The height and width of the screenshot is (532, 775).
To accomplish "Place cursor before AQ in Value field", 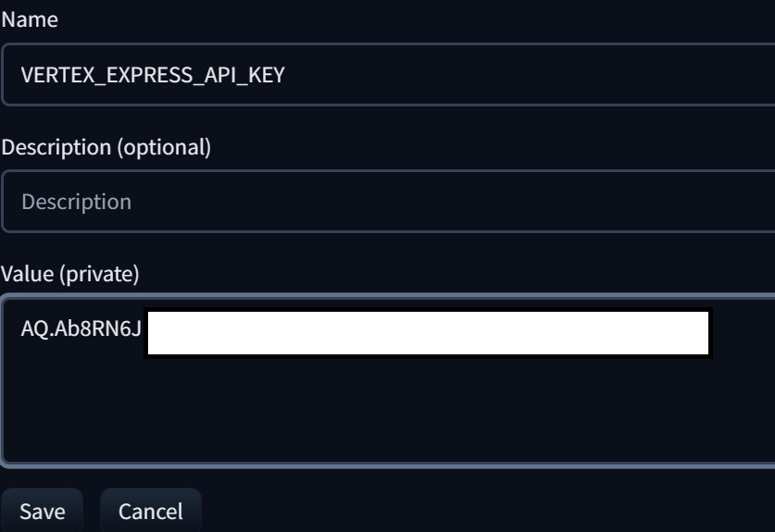I will (21, 328).
